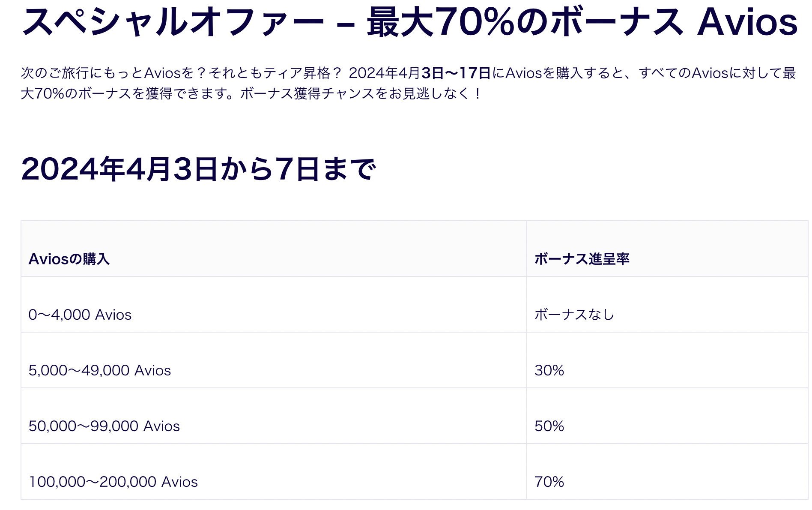Click the 70% bonus cell
Screen dimensions: 812x510
pos(667,472)
